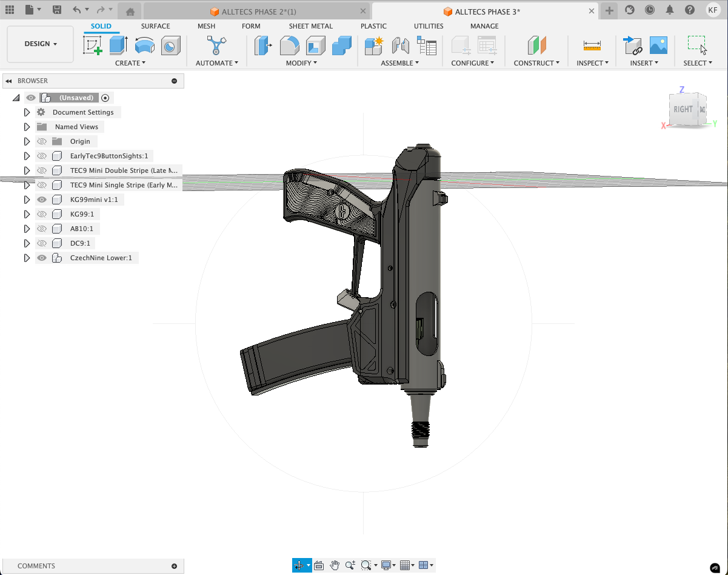Expand the CzechNine Lower:1 component
The height and width of the screenshot is (575, 728).
pos(27,258)
